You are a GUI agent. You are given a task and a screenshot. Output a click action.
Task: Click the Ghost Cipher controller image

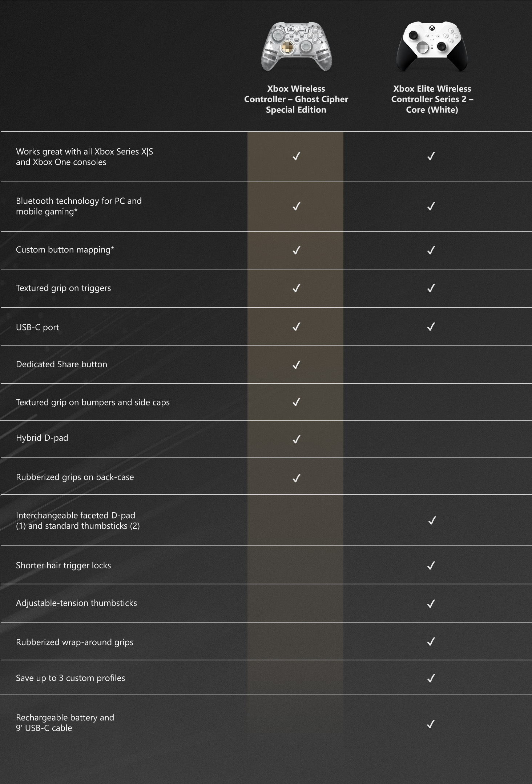pyautogui.click(x=296, y=46)
